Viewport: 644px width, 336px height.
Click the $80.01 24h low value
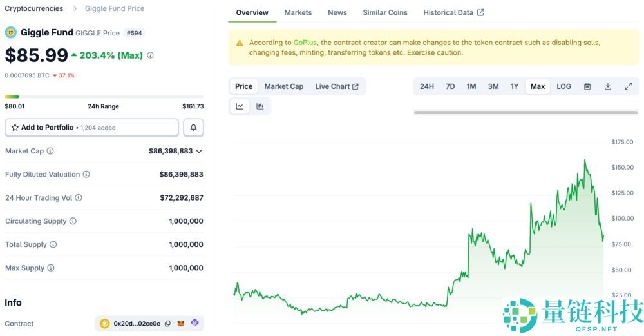[x=15, y=106]
